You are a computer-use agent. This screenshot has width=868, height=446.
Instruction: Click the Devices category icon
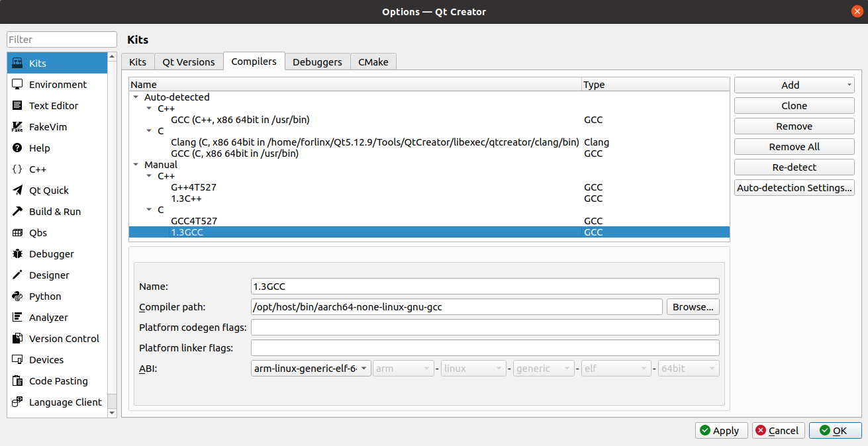tap(18, 360)
